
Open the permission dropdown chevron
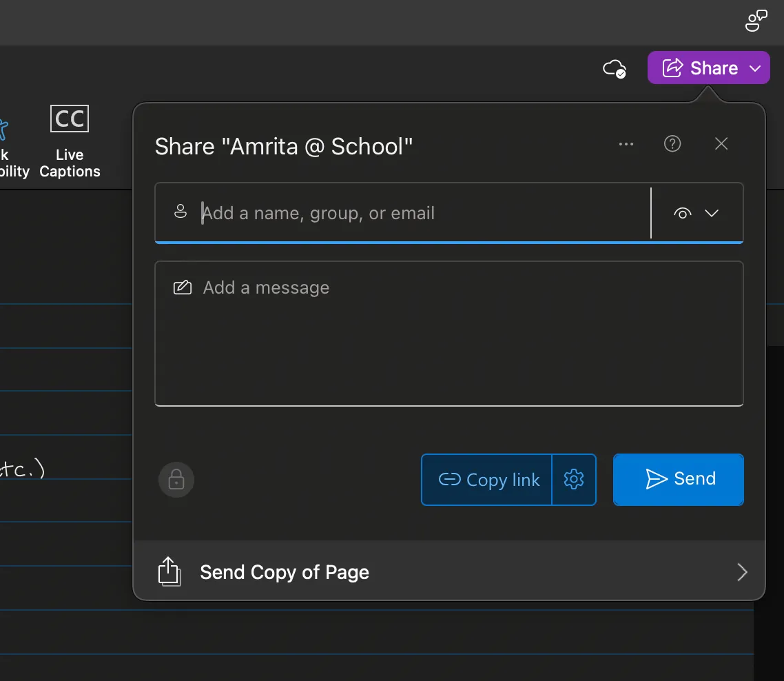[x=712, y=213]
